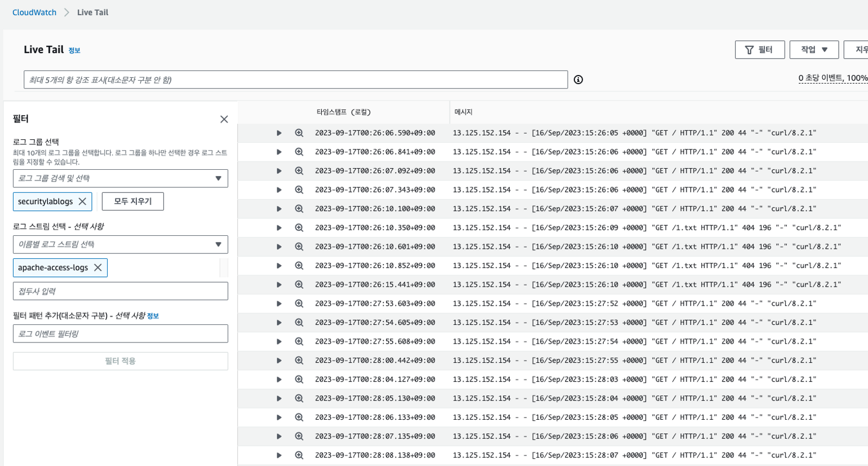Select message with 15:26:09 /1.txt 404
Screen dimensions: 868x466
(x=647, y=228)
